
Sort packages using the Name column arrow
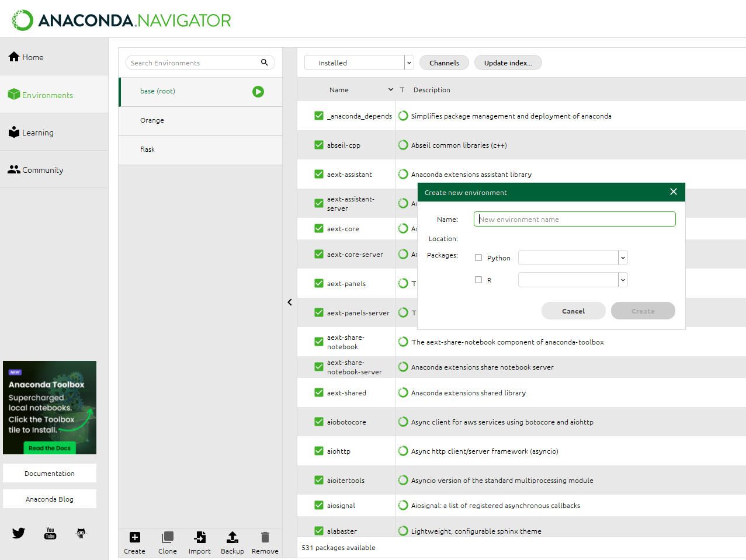[391, 90]
